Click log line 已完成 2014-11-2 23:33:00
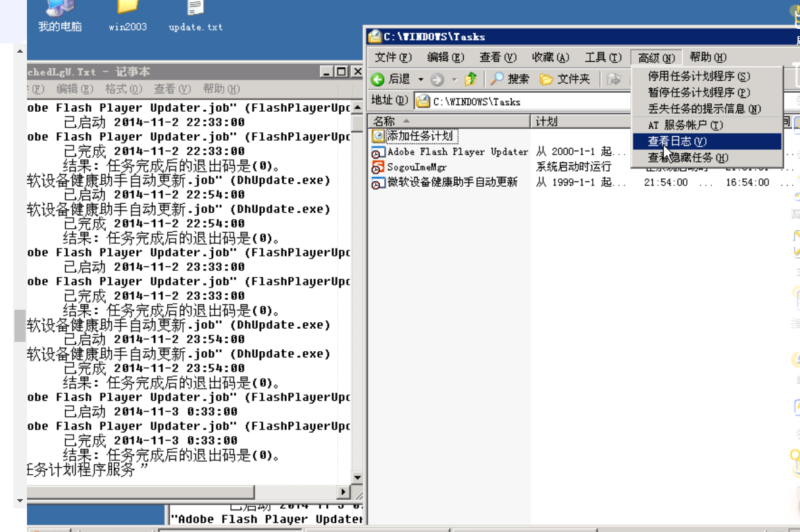This screenshot has height=532, width=800. (x=154, y=296)
